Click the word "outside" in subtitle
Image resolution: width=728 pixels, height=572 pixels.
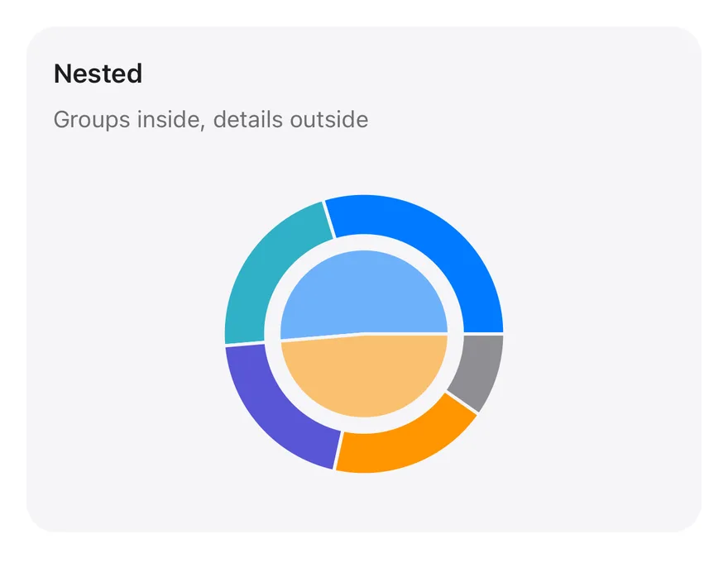tap(329, 120)
